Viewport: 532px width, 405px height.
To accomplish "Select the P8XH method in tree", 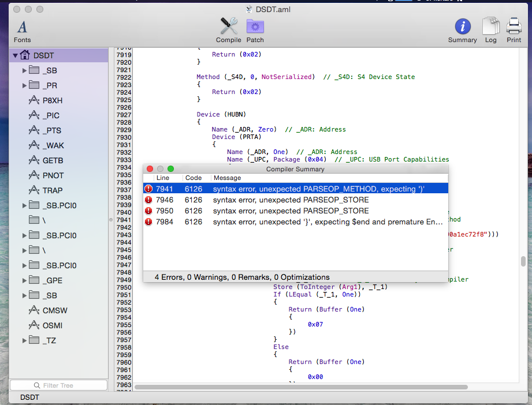I will (52, 100).
